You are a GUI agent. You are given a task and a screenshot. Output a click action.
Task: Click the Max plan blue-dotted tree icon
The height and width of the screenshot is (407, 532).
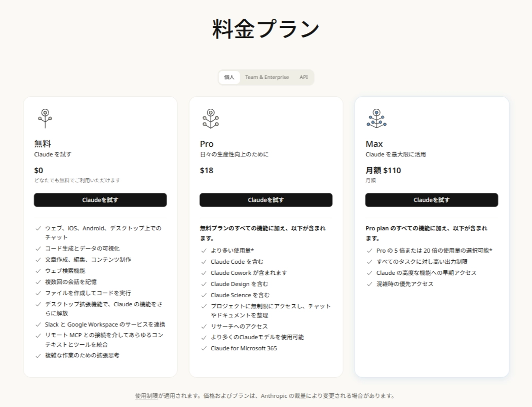[376, 118]
